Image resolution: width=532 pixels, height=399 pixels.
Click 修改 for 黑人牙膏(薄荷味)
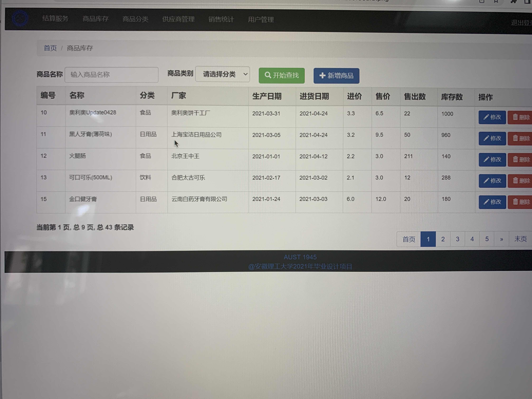click(492, 139)
